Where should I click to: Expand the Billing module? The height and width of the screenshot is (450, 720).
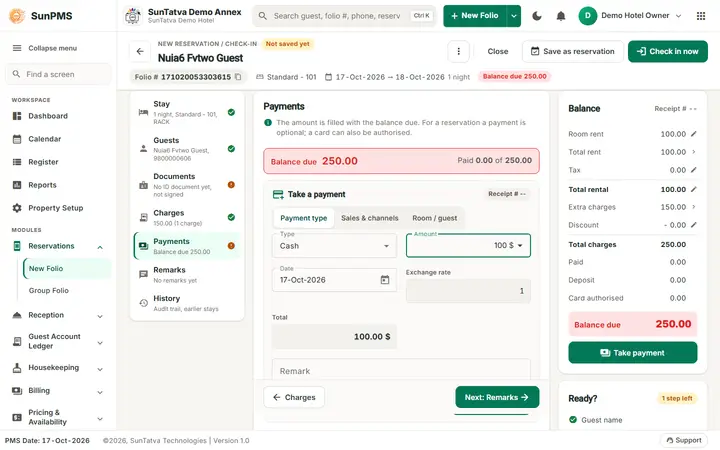pyautogui.click(x=100, y=392)
